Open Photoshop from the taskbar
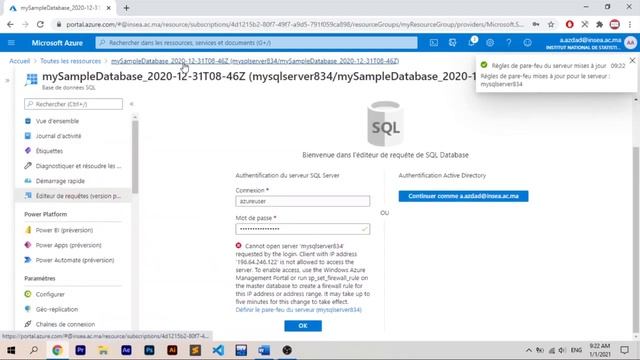The image size is (640, 360). pyautogui.click(x=149, y=350)
